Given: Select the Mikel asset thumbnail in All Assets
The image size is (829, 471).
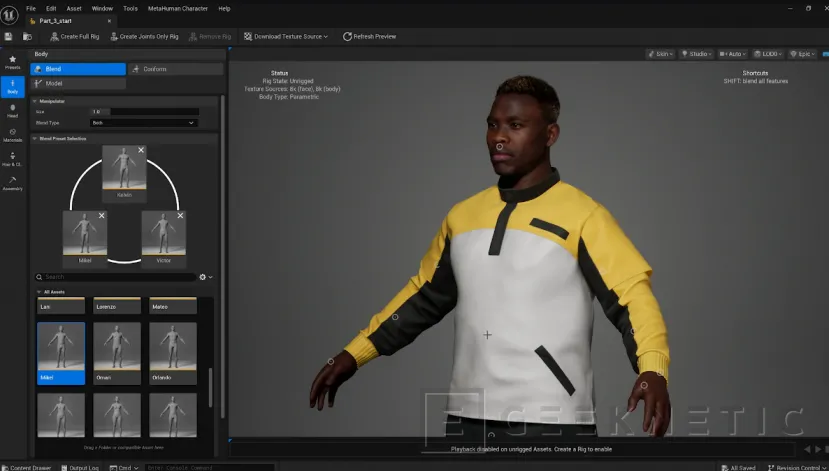Looking at the screenshot, I should click(x=61, y=353).
